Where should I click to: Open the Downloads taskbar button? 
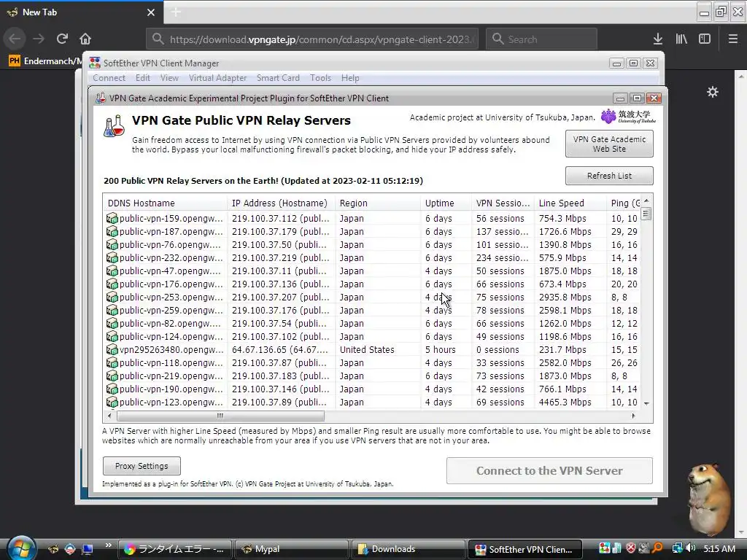[409, 549]
